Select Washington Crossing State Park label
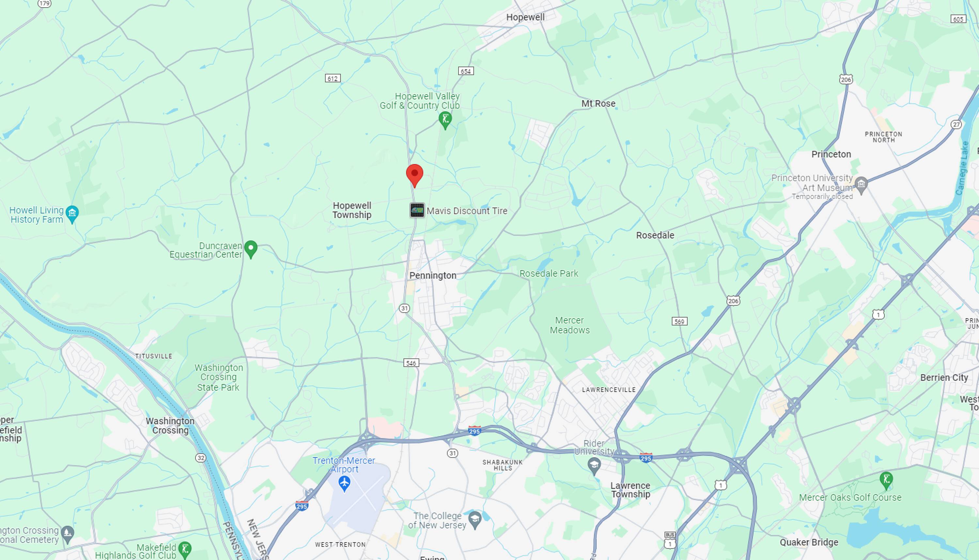The height and width of the screenshot is (560, 979). pos(219,377)
